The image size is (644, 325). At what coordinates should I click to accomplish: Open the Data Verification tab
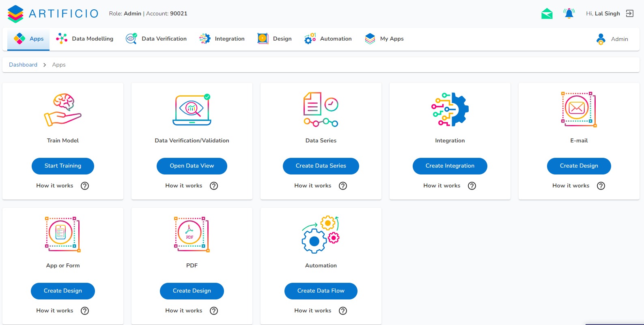pos(156,39)
